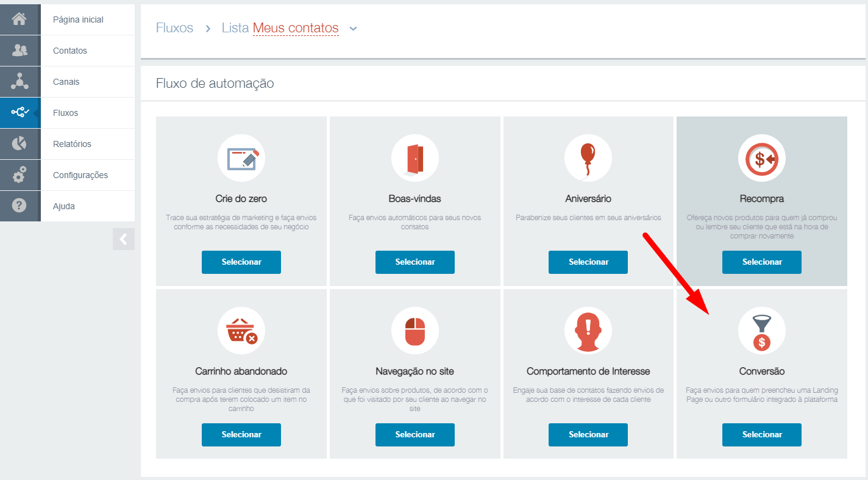Click the Ajuda question mark icon
868x480 pixels.
(20, 206)
